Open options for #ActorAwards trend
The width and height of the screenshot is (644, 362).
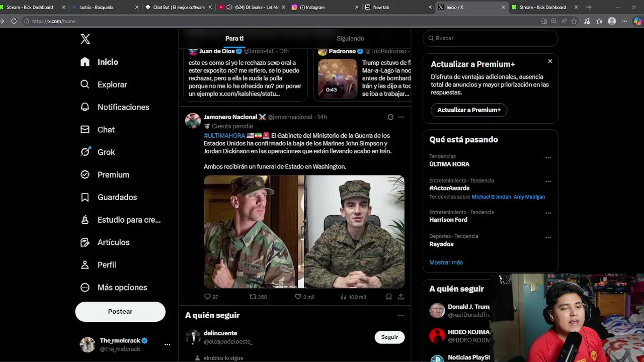(x=548, y=182)
